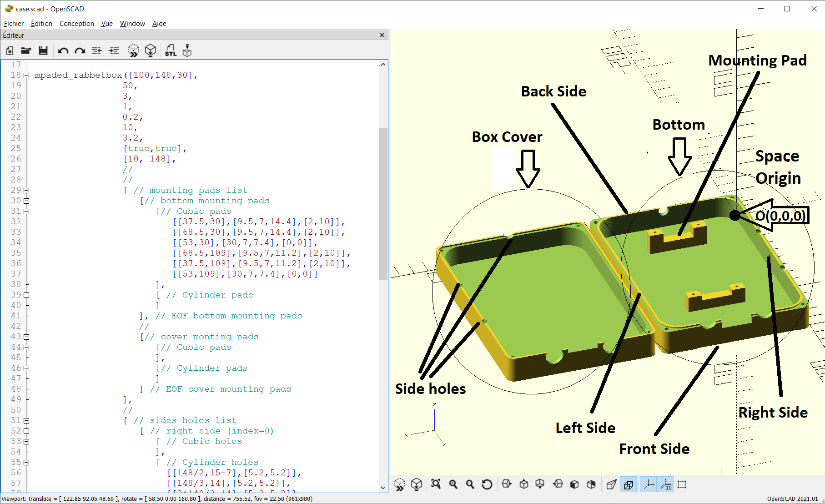This screenshot has height=504, width=825.
Task: Switch to perspective view projection
Action: point(612,484)
